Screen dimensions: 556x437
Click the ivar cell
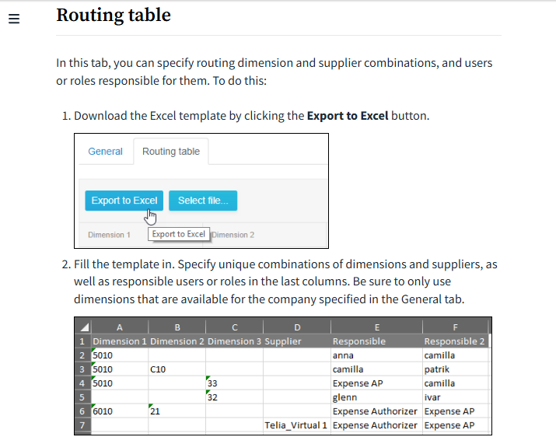point(455,397)
